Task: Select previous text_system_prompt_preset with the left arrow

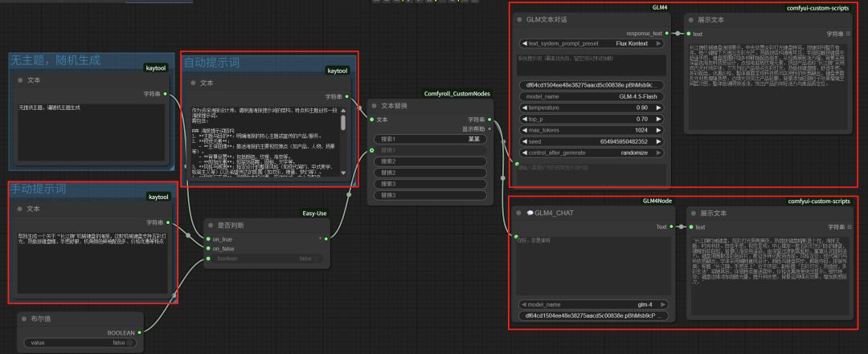Action: [x=524, y=43]
